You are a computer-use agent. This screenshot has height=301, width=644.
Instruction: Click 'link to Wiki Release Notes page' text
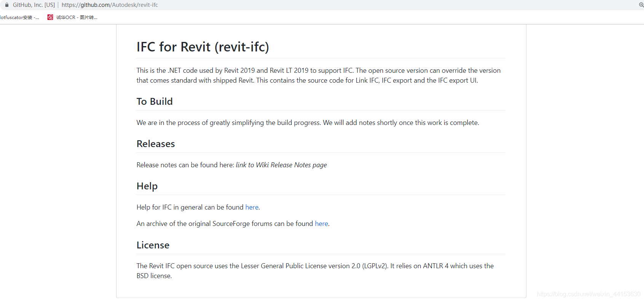click(281, 165)
